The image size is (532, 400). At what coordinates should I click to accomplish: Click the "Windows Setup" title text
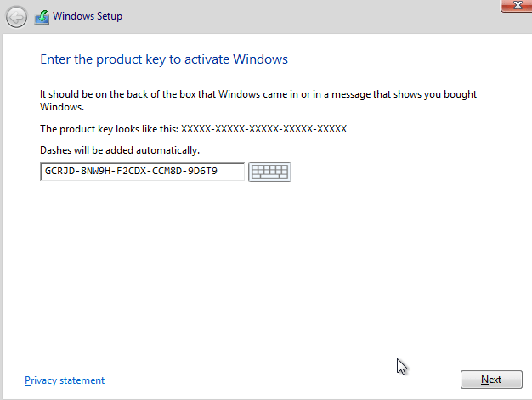click(86, 16)
